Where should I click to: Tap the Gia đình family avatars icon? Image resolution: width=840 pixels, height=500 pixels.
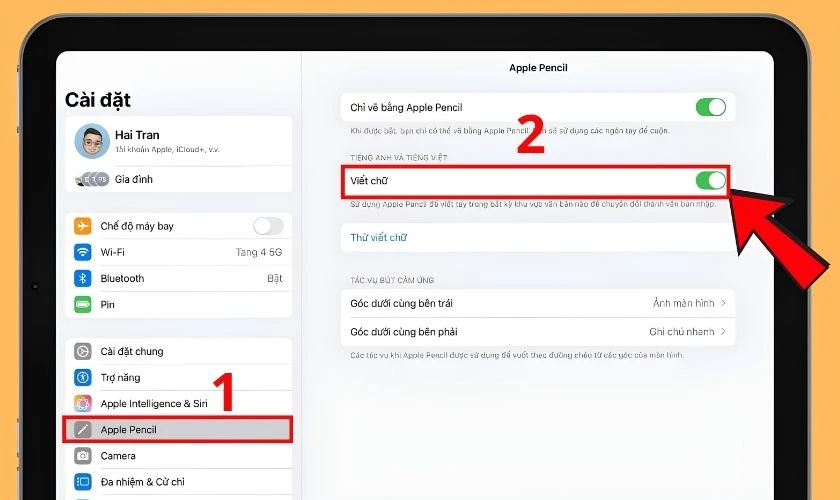pyautogui.click(x=92, y=179)
